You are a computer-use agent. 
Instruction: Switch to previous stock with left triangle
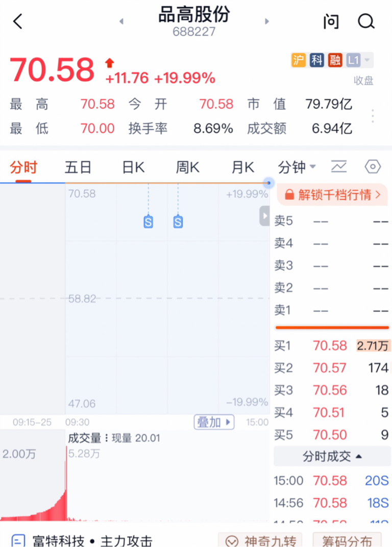click(121, 21)
